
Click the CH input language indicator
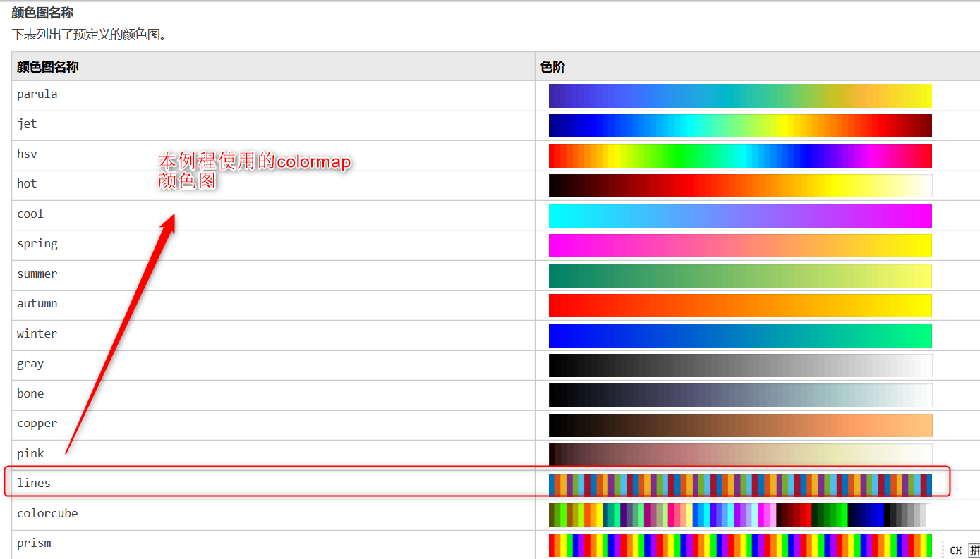[x=956, y=551]
